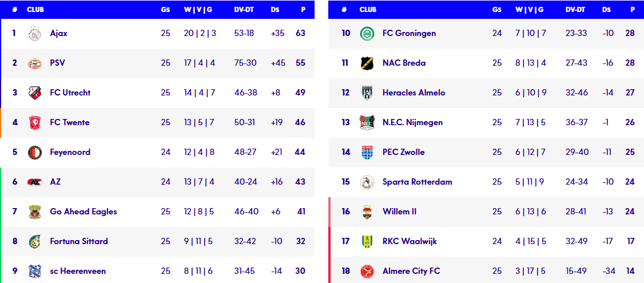Click the DV-DT header in right table

575,10
